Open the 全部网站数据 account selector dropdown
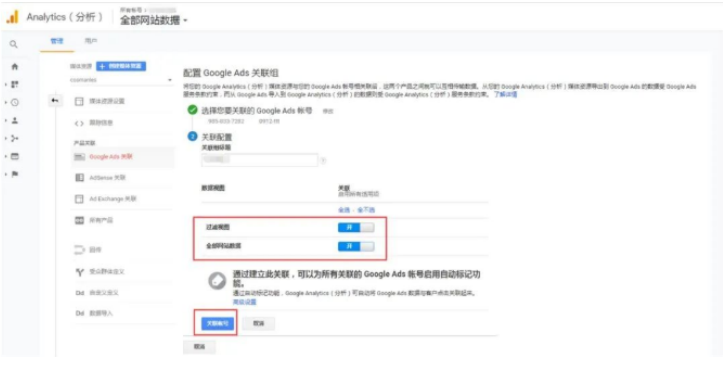The image size is (723, 369). [x=154, y=21]
